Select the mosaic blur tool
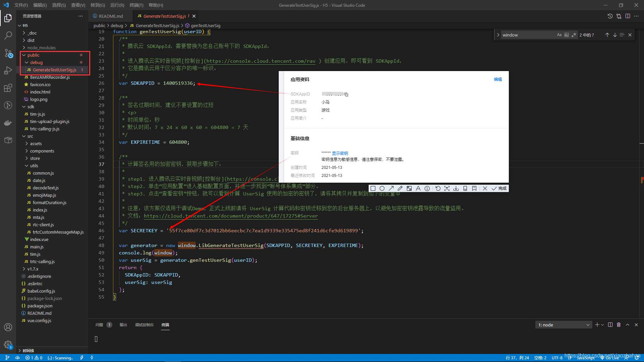 click(409, 188)
